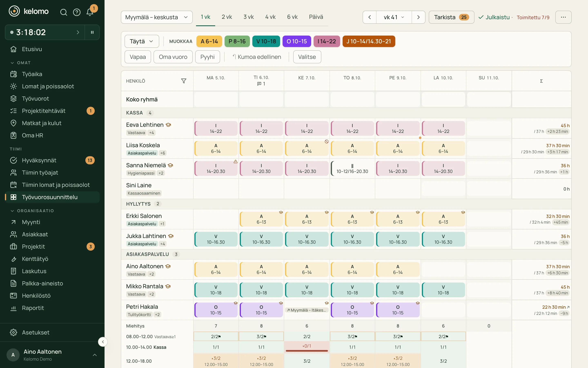This screenshot has width=588, height=368.
Task: Open Hyväksynnät approvals
Action: pyautogui.click(x=52, y=160)
